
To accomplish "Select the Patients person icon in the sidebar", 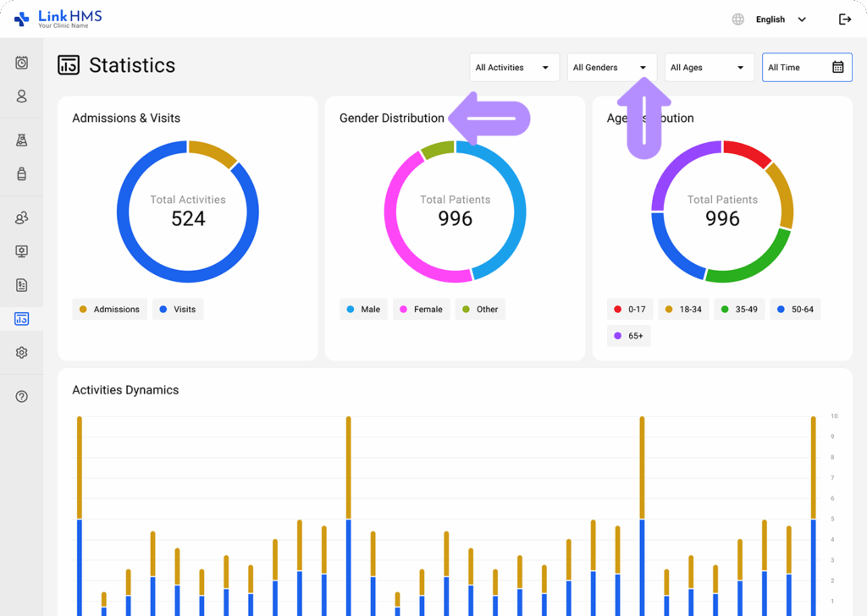I will tap(20, 96).
